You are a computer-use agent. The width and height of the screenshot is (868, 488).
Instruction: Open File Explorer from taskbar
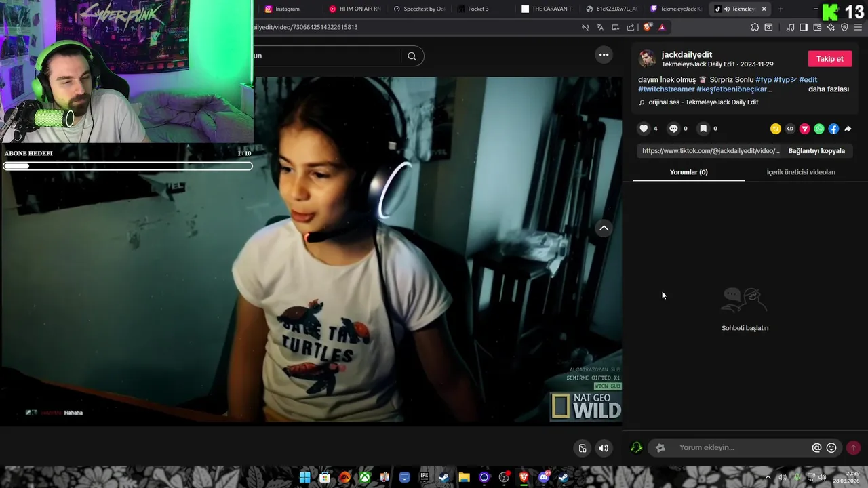(464, 477)
